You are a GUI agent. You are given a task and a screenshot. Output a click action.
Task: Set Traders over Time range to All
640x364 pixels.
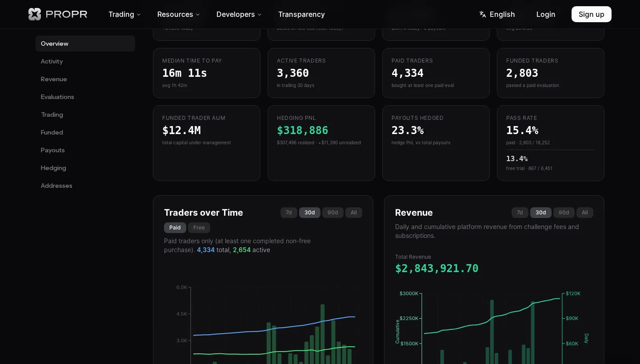tap(354, 213)
